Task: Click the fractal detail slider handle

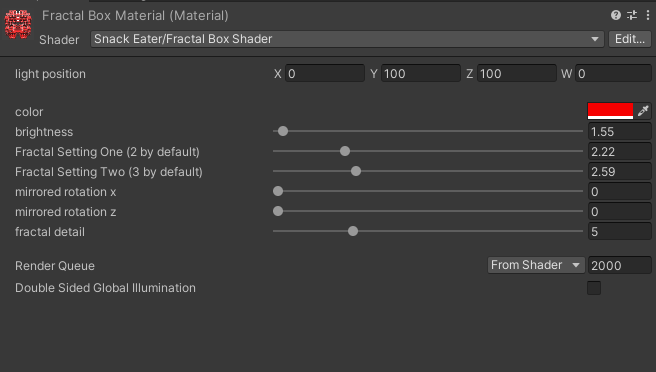Action: pos(353,231)
